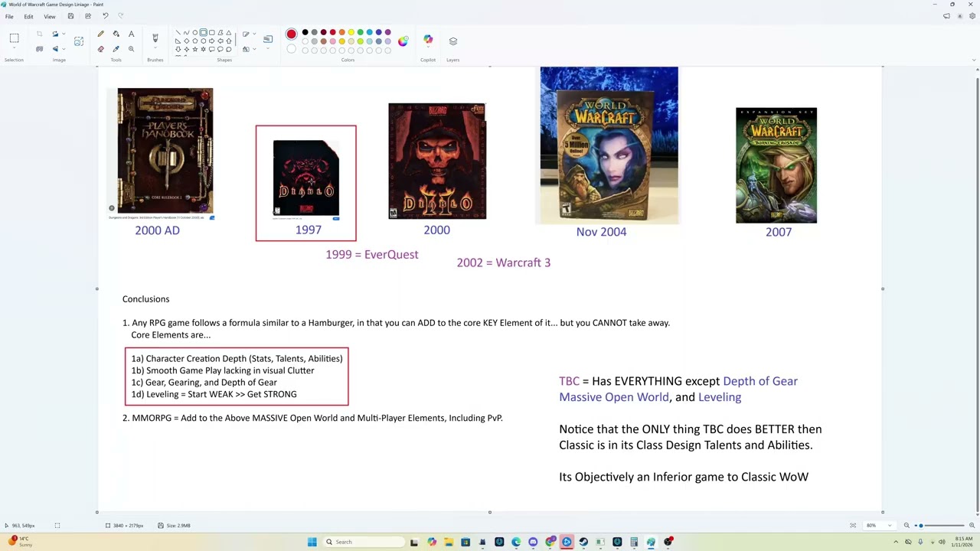Image resolution: width=980 pixels, height=551 pixels.
Task: Toggle the Layers panel
Action: click(x=452, y=41)
